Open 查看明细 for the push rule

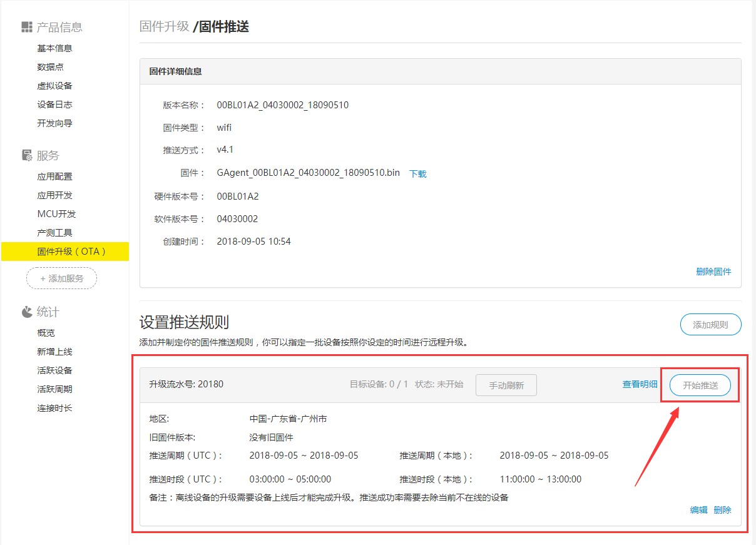tap(640, 385)
